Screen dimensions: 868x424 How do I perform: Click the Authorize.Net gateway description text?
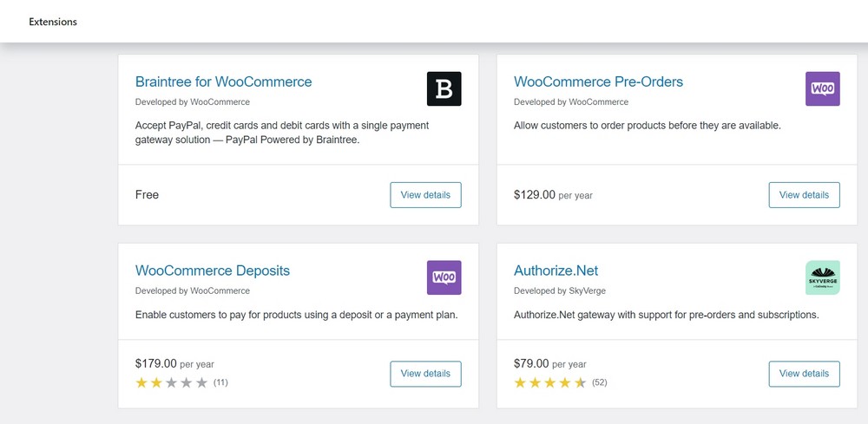[x=666, y=315]
